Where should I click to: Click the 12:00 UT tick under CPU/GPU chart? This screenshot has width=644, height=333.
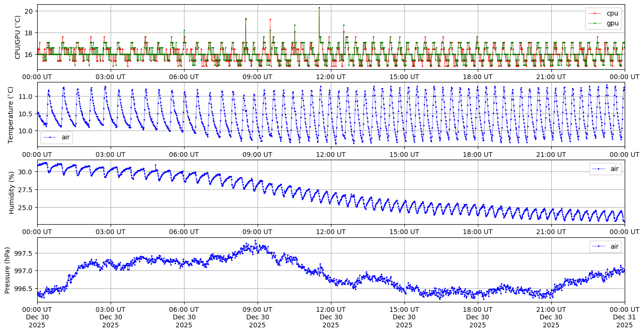(x=330, y=76)
